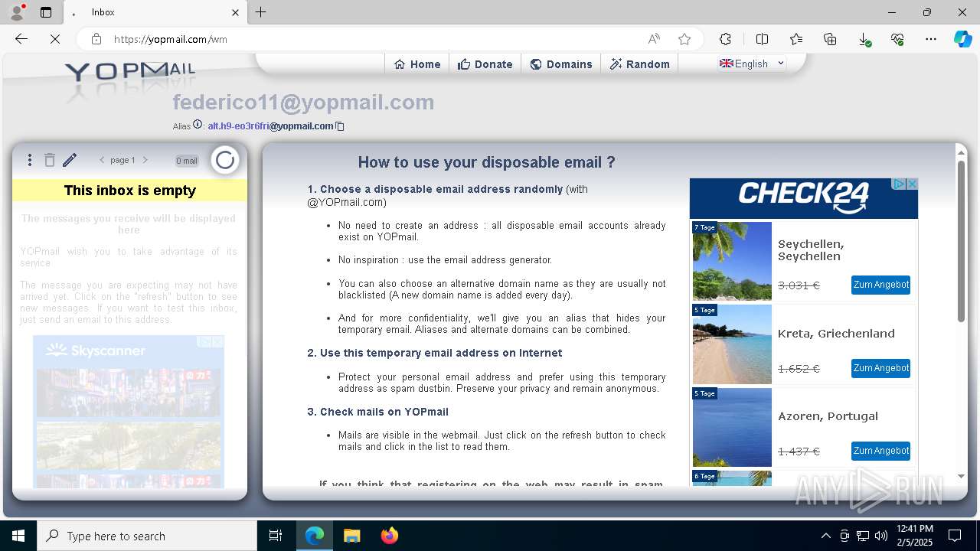
Task: Add page to favorites star icon
Action: pos(684,39)
